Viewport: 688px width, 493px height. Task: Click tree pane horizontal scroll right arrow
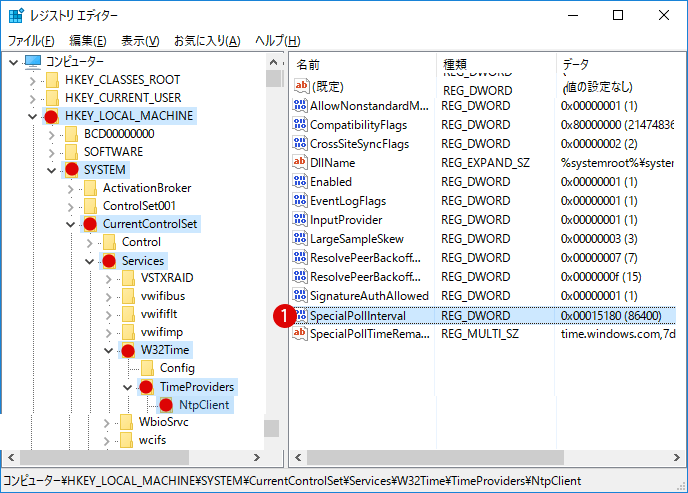pyautogui.click(x=257, y=457)
